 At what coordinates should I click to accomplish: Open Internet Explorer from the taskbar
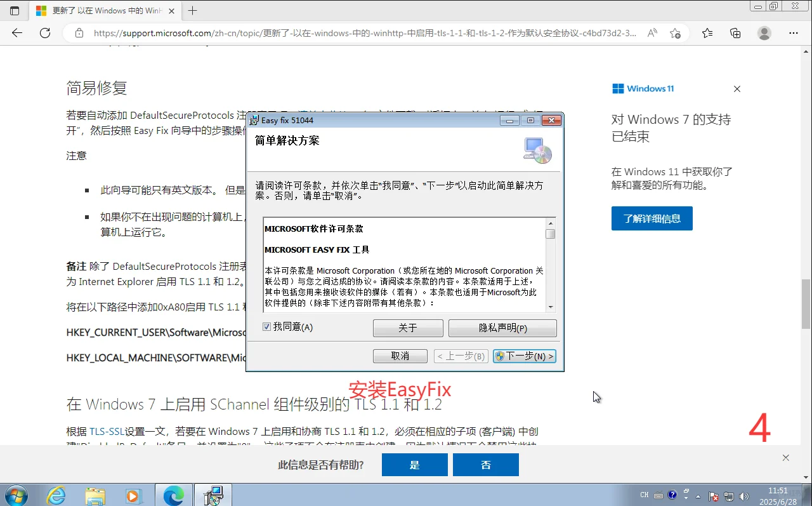[x=56, y=495]
